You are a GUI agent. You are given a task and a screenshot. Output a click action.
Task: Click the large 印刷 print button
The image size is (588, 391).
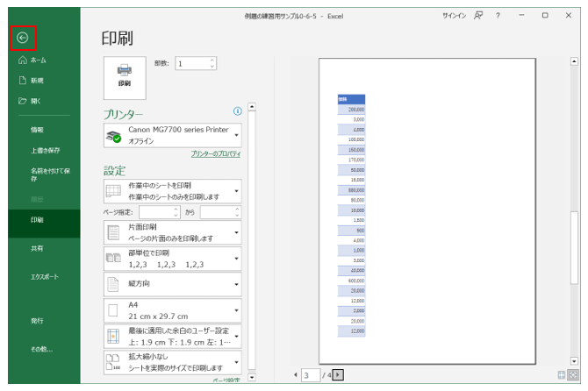click(x=125, y=75)
